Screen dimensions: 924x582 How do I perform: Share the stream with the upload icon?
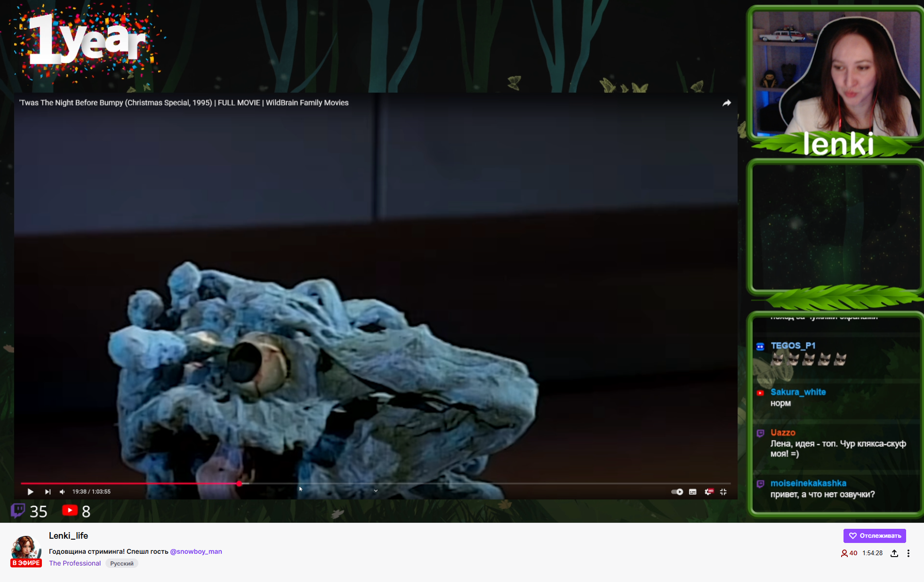(x=894, y=553)
